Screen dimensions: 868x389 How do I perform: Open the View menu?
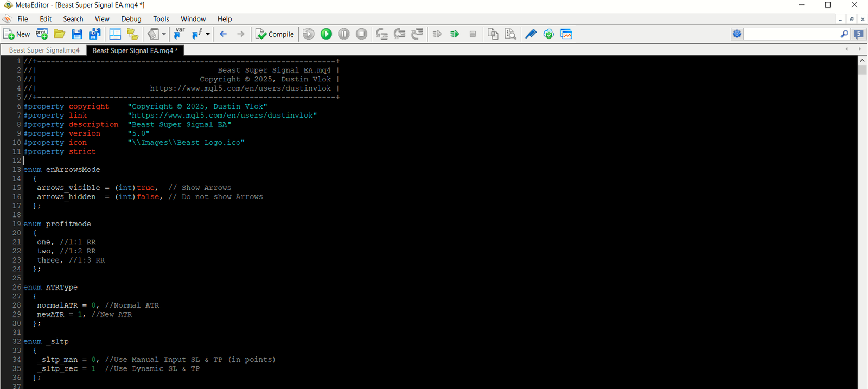point(102,19)
